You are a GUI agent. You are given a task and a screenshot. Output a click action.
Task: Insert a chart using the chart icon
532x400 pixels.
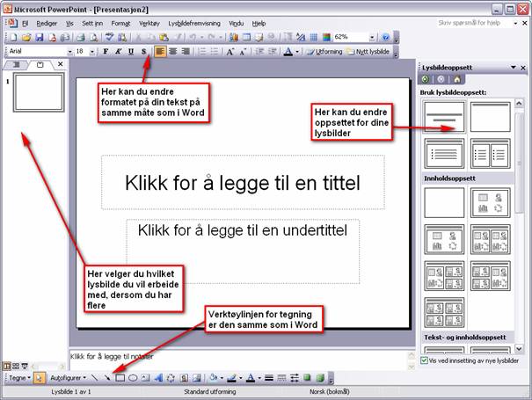point(233,37)
